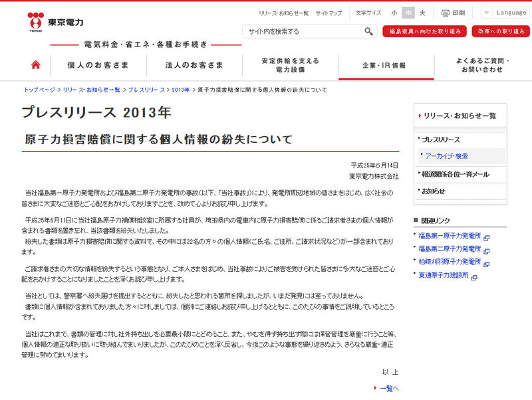Expand the プレスリリース sidebar section
This screenshot has height=400, width=532.
pos(440,140)
